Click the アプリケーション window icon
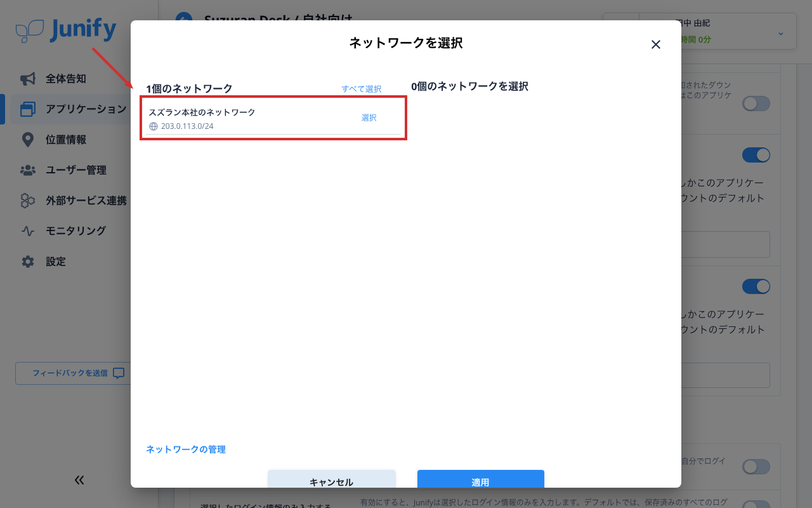Viewport: 812px width, 508px height. pos(27,109)
